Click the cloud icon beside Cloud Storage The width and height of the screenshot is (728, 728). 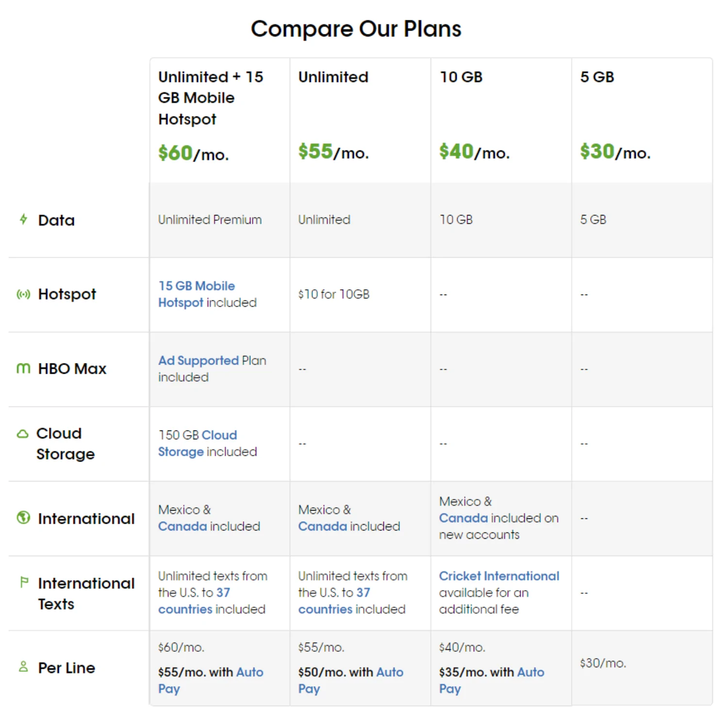(x=22, y=433)
